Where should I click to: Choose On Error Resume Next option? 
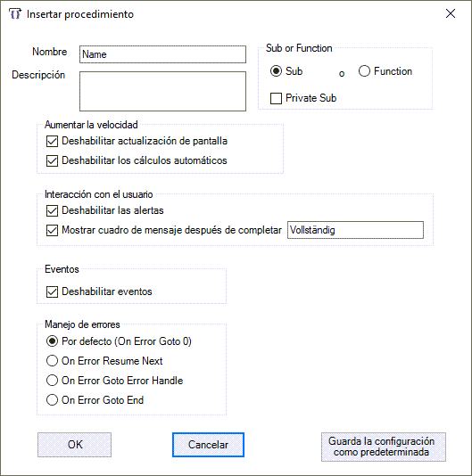coord(52,361)
